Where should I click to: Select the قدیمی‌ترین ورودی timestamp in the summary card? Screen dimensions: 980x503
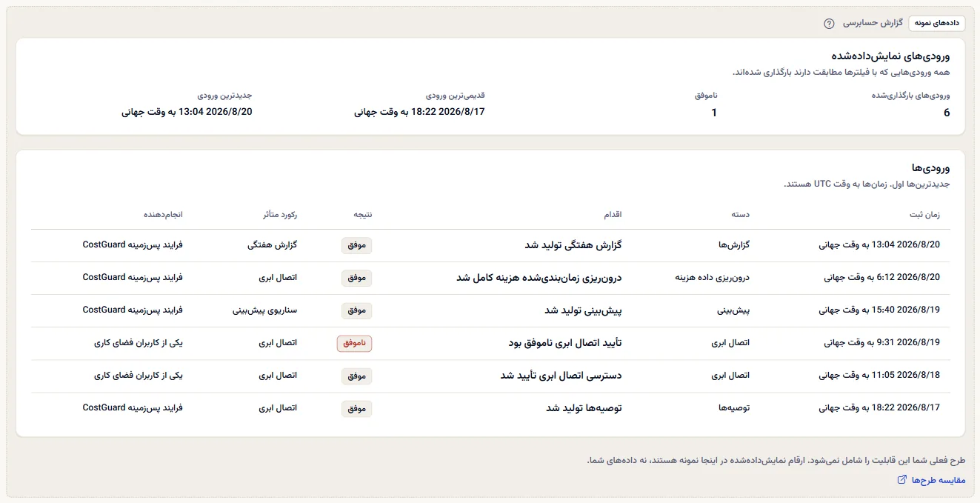coord(419,112)
